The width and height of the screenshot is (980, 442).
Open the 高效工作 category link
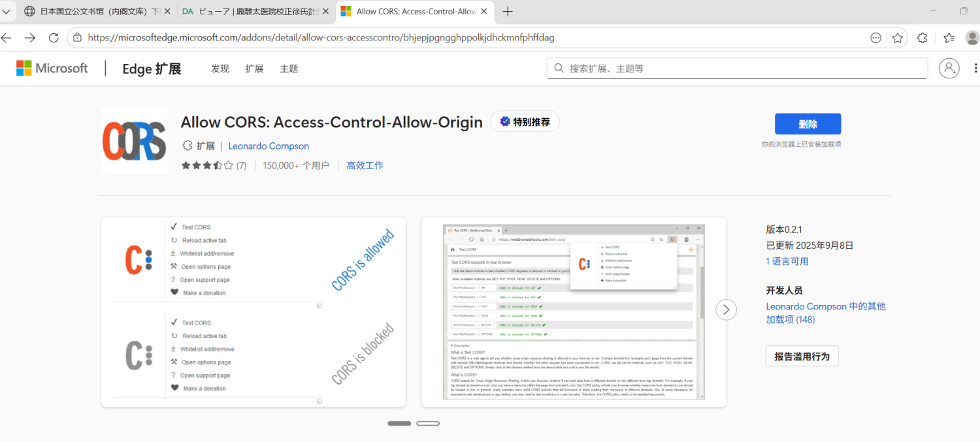(x=365, y=166)
